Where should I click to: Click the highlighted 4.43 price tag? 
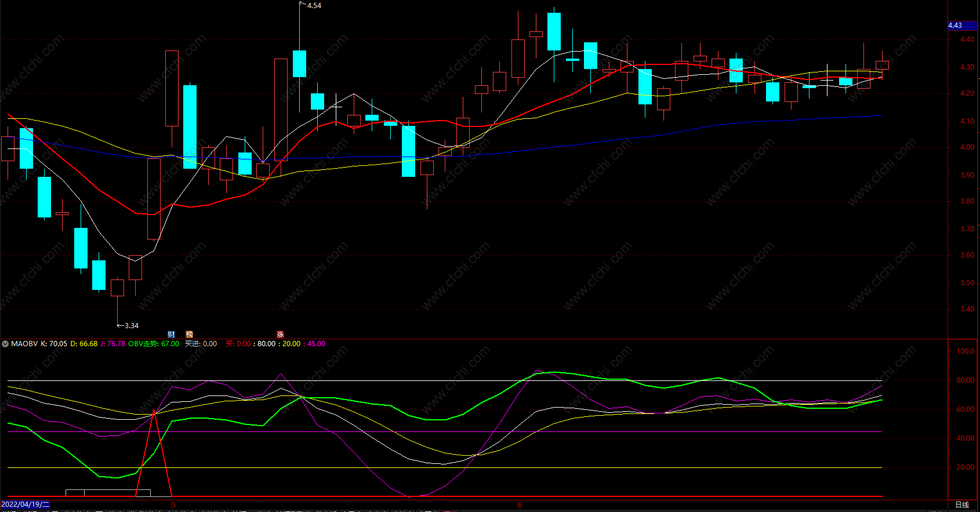[963, 26]
